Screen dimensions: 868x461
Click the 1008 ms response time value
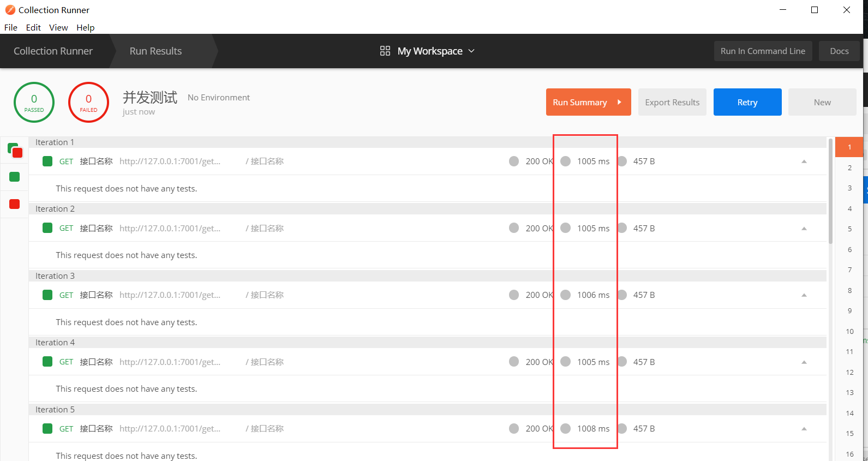[x=593, y=428]
